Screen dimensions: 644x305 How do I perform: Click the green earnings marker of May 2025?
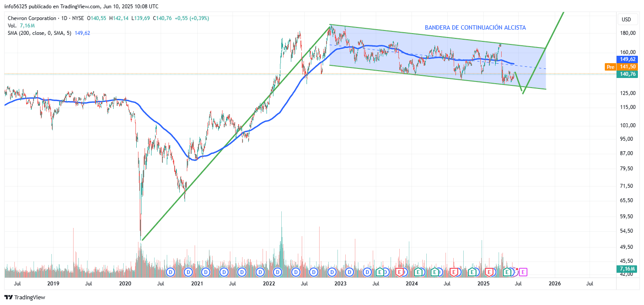point(507,272)
